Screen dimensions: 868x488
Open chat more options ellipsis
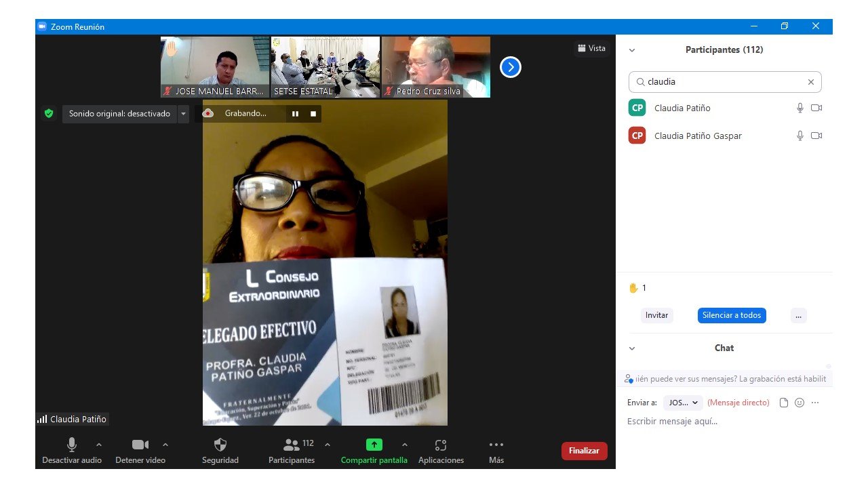815,403
